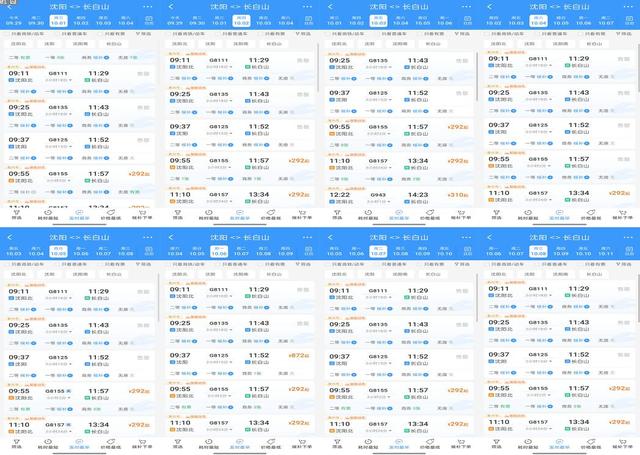Expand G8111 stop details on 10.01 screen

58,80
